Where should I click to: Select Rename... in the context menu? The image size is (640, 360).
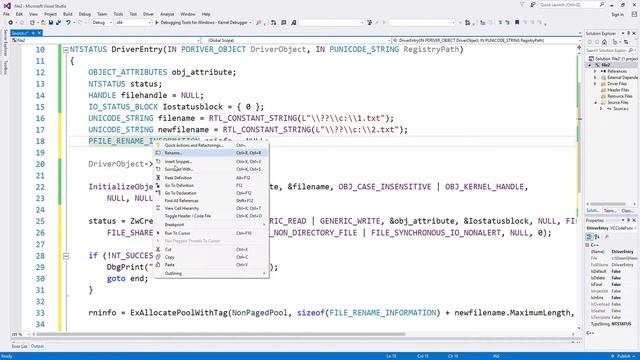211,153
